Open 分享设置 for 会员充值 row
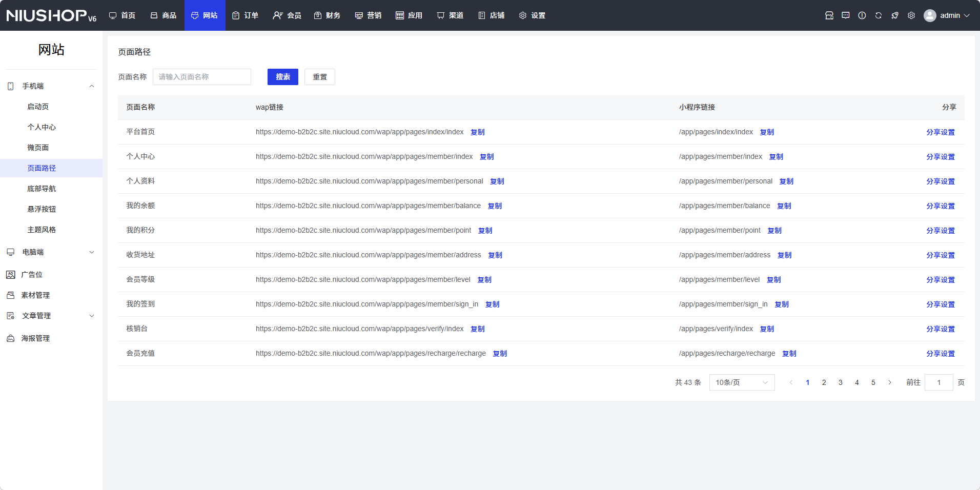The image size is (980, 490). [940, 354]
